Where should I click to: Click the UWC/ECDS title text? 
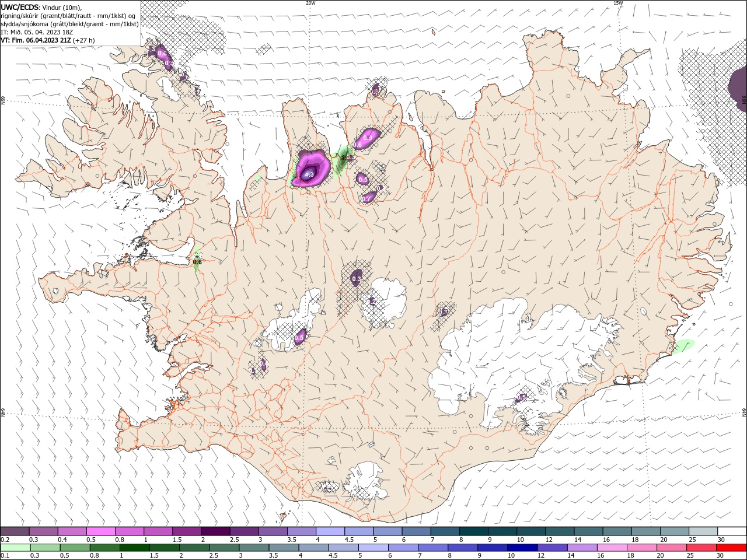tap(20, 6)
